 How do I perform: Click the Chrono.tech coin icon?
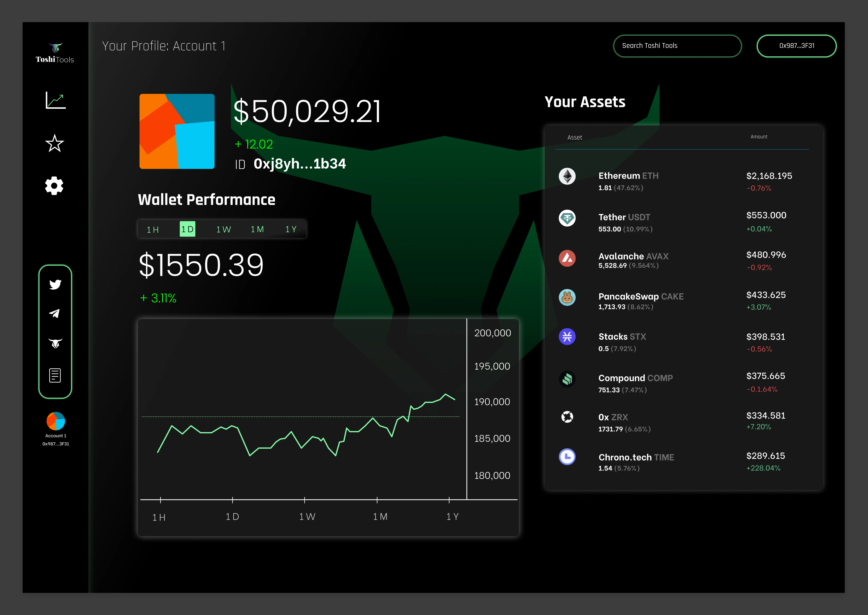(x=567, y=457)
